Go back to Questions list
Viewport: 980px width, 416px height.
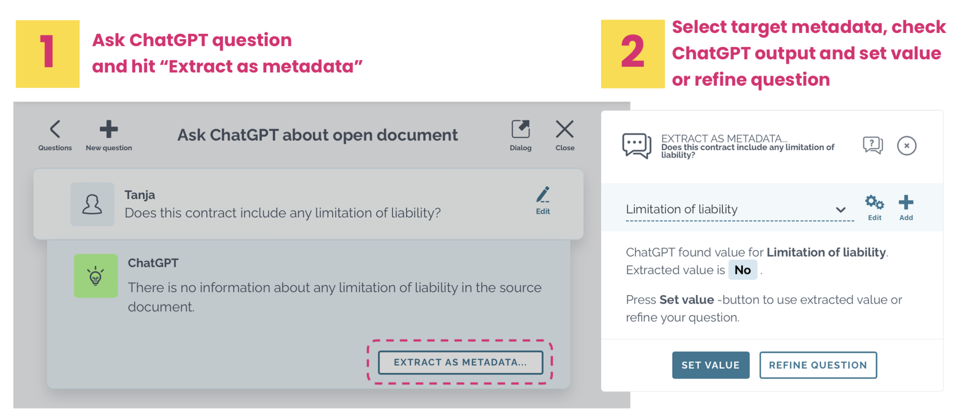(x=55, y=136)
